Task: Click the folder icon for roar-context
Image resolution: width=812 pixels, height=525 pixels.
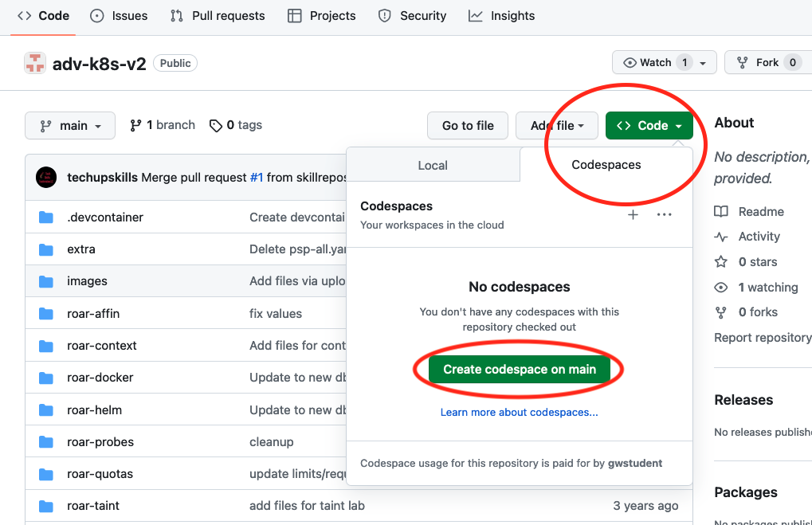Action: 46,345
